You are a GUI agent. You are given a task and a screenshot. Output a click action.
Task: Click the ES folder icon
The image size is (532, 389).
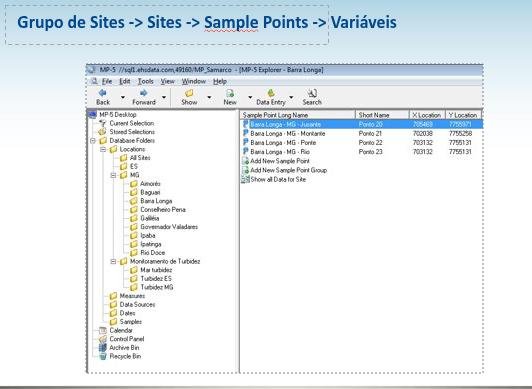click(124, 167)
